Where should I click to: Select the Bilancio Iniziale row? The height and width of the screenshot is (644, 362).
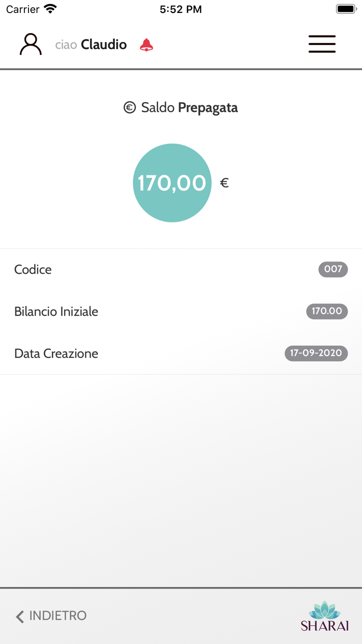[56, 312]
